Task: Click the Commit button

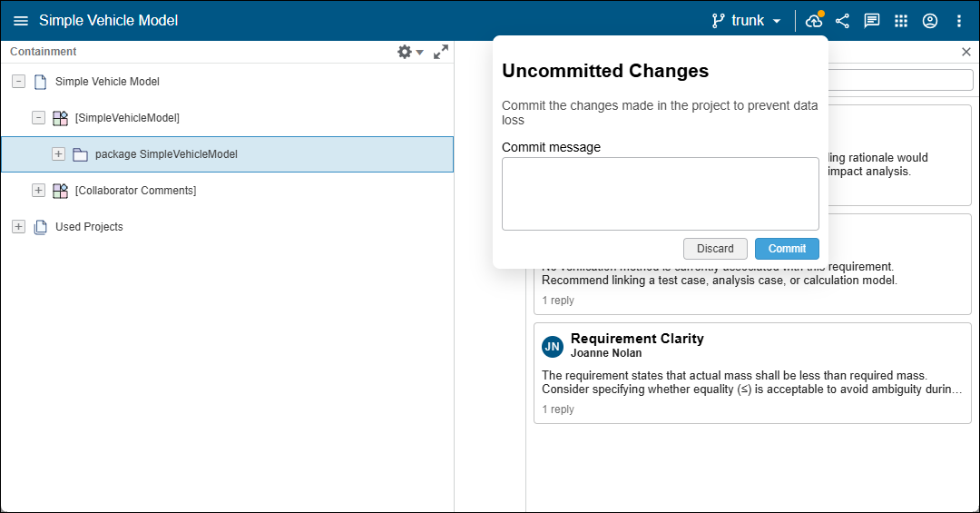Action: pyautogui.click(x=787, y=249)
